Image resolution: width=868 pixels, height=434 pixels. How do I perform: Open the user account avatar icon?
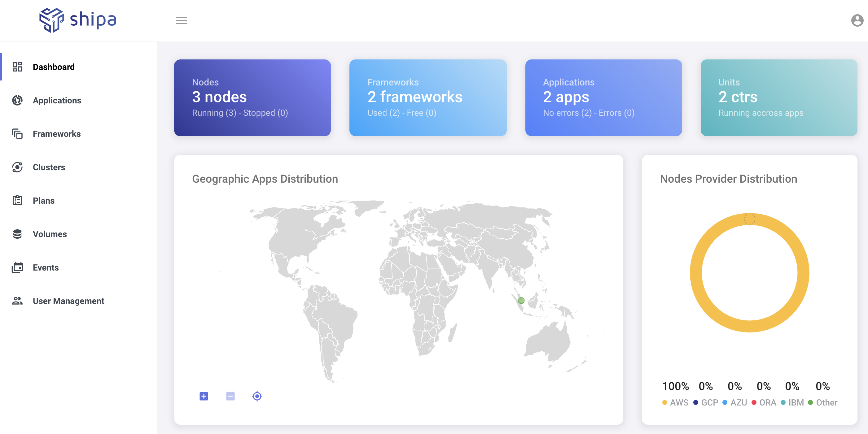pyautogui.click(x=857, y=20)
